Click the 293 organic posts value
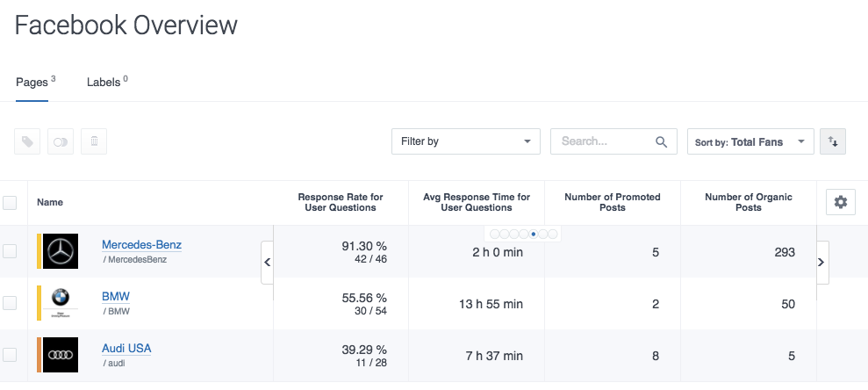Image resolution: width=868 pixels, height=390 pixels. [785, 253]
